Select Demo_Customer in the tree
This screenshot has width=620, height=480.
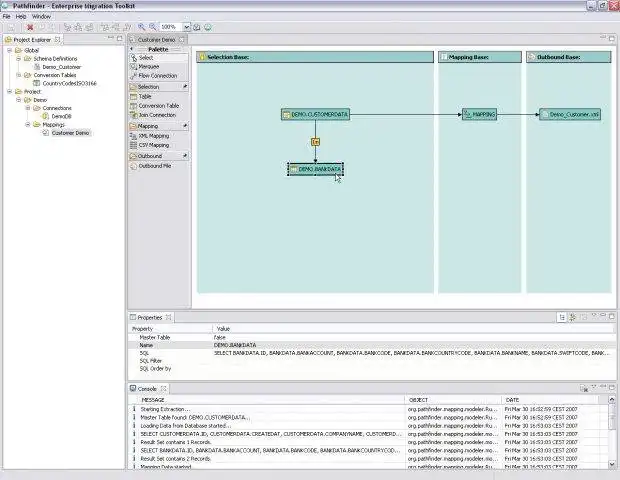[x=61, y=67]
